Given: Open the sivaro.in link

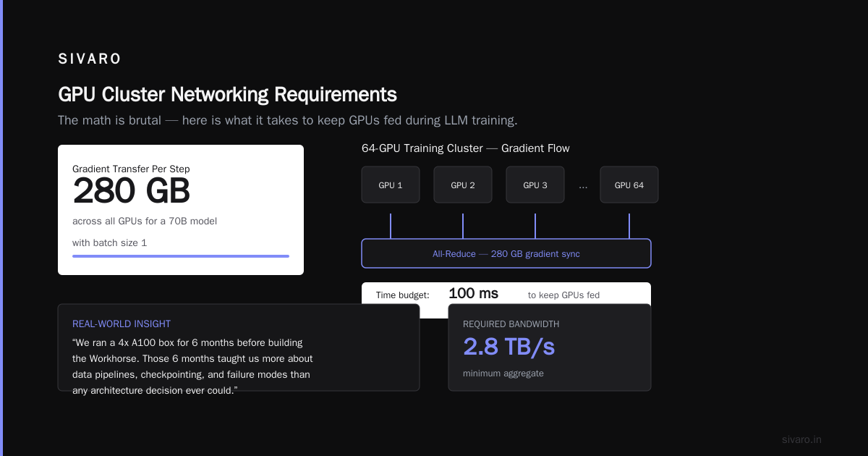Looking at the screenshot, I should (801, 439).
